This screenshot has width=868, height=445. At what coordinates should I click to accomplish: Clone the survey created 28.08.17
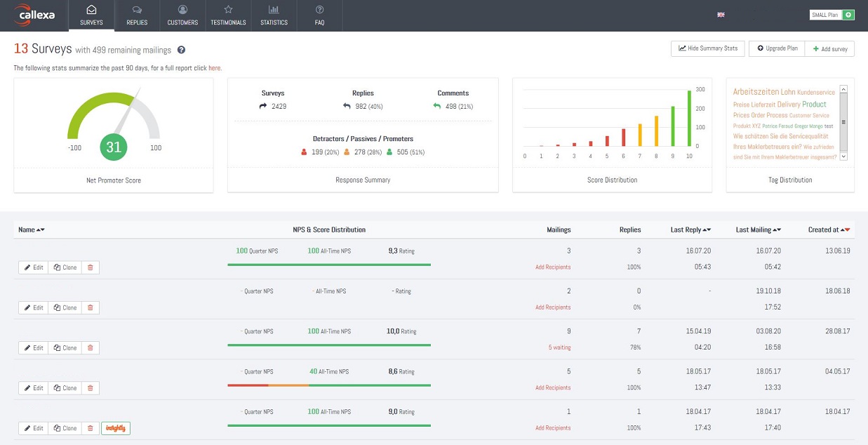coord(65,347)
